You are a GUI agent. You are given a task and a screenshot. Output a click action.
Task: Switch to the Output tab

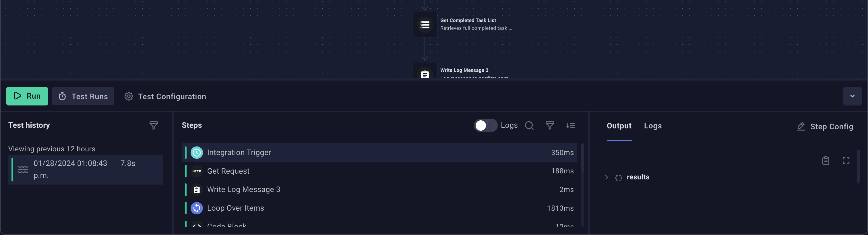(x=619, y=126)
